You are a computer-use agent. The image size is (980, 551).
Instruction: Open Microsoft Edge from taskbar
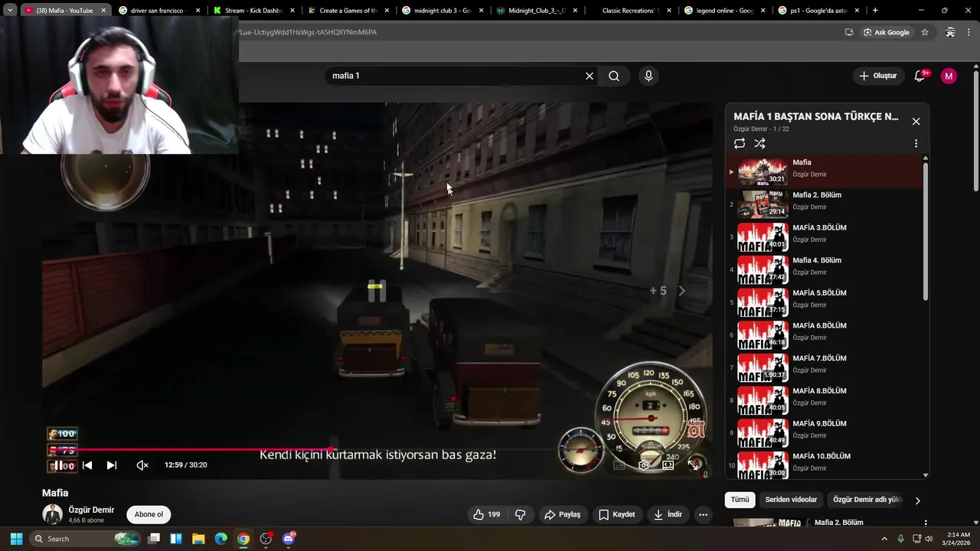point(220,539)
